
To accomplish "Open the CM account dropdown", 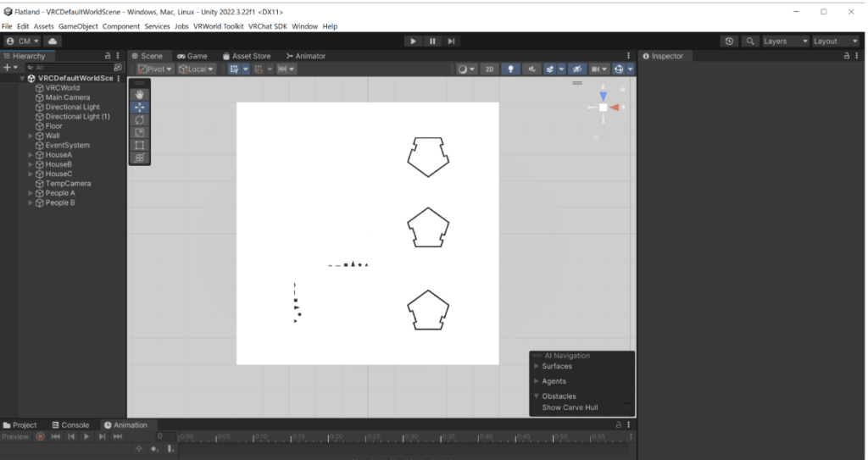I will 22,41.
